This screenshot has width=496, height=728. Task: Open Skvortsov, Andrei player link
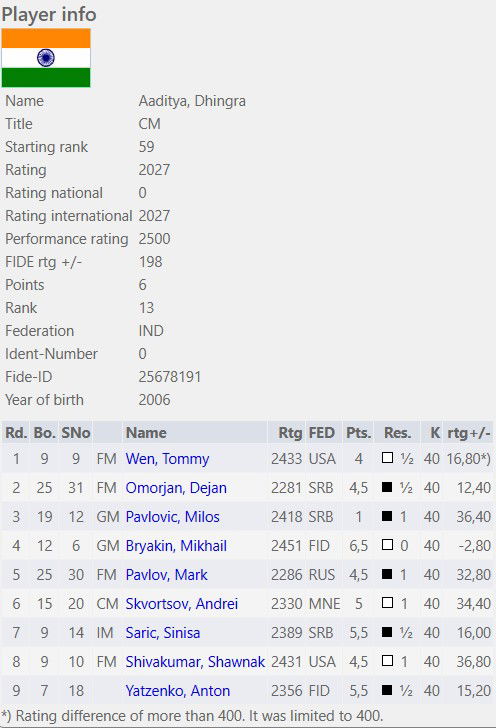(x=182, y=604)
